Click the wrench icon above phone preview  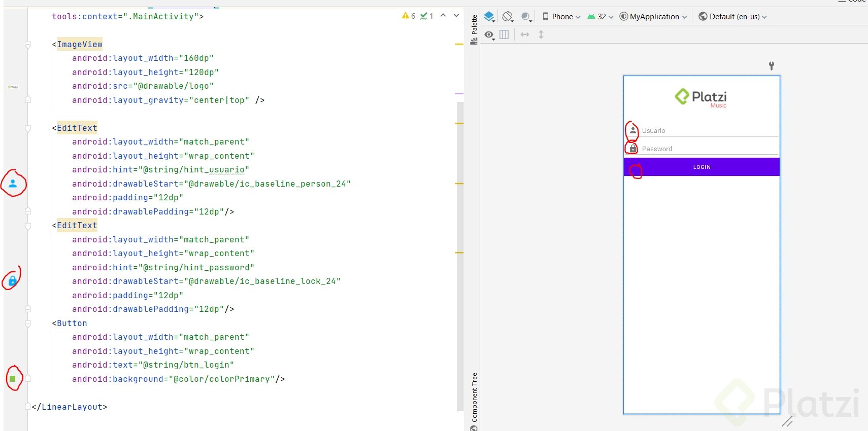[x=771, y=65]
